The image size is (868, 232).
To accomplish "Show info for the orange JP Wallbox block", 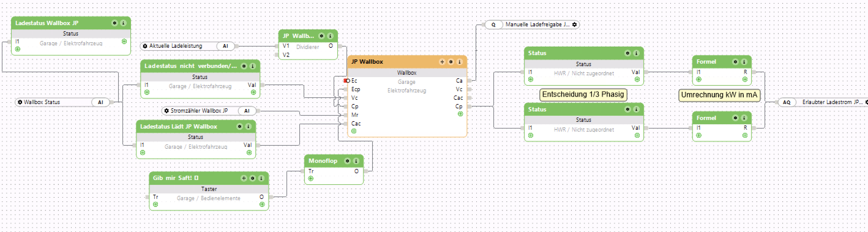I will [459, 62].
